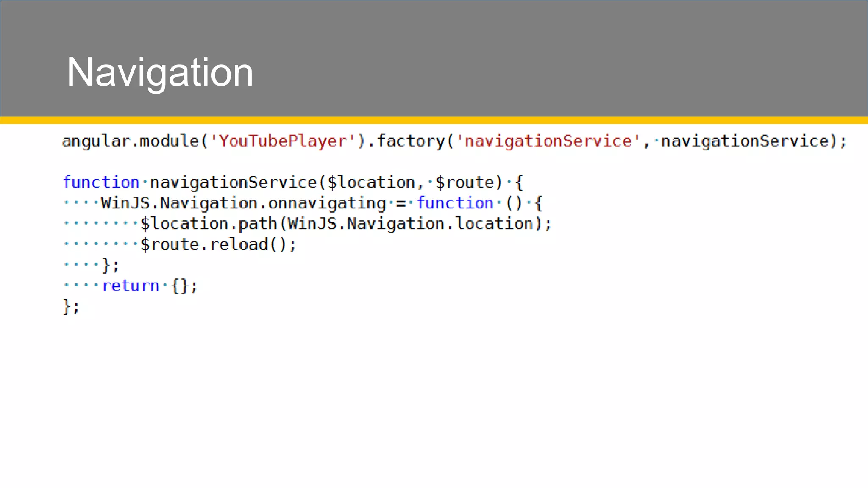Click the 'YouTubePlayer' string in the code
The width and height of the screenshot is (868, 488).
click(283, 141)
